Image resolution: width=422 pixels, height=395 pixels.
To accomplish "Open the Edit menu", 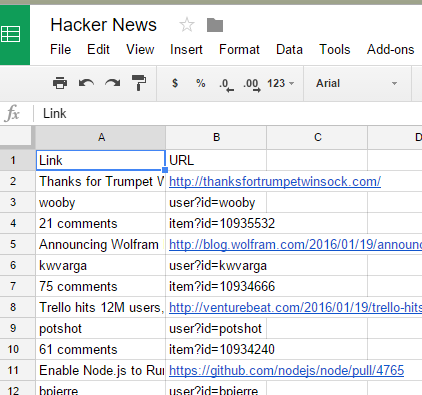I will (x=98, y=50).
